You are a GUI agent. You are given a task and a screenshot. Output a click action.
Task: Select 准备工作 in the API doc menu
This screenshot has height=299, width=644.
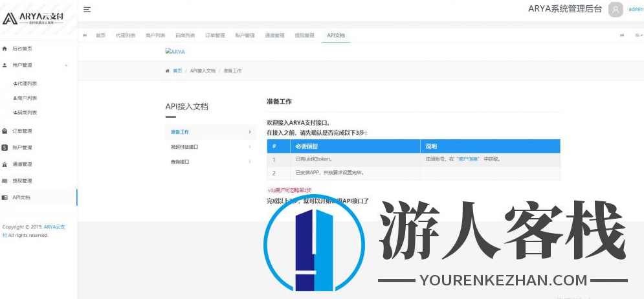pyautogui.click(x=180, y=132)
